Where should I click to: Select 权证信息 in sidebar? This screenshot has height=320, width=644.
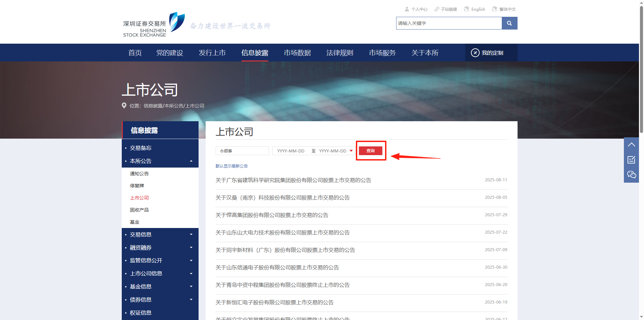(x=141, y=313)
